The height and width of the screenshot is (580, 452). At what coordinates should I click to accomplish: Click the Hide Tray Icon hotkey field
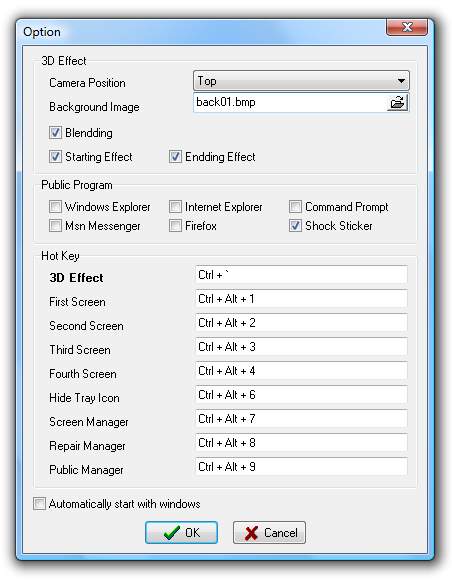point(301,395)
